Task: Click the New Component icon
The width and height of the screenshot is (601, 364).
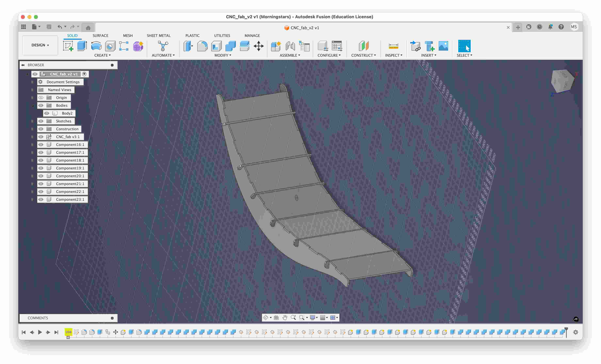Action: click(x=276, y=46)
